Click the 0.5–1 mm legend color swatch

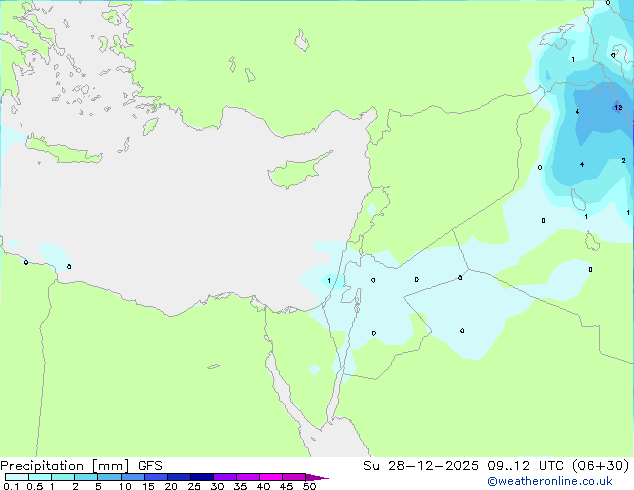[x=40, y=477]
